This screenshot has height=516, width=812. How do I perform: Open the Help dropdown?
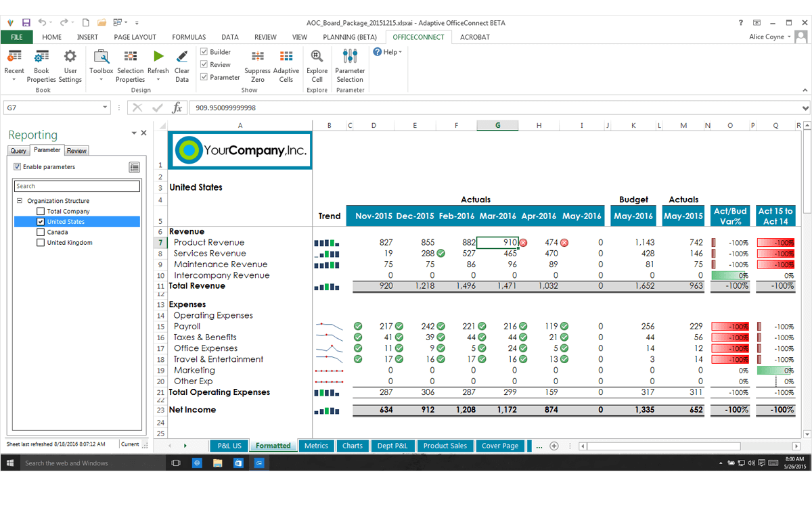[388, 52]
